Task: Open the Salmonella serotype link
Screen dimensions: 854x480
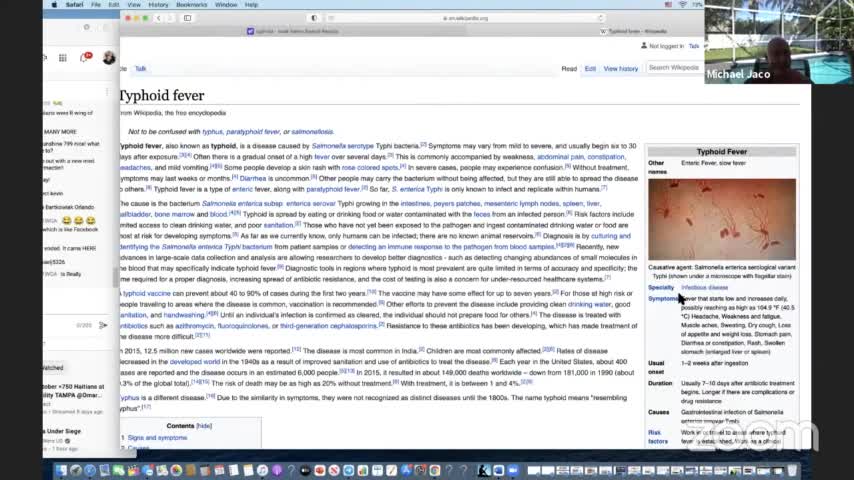Action: click(343, 146)
